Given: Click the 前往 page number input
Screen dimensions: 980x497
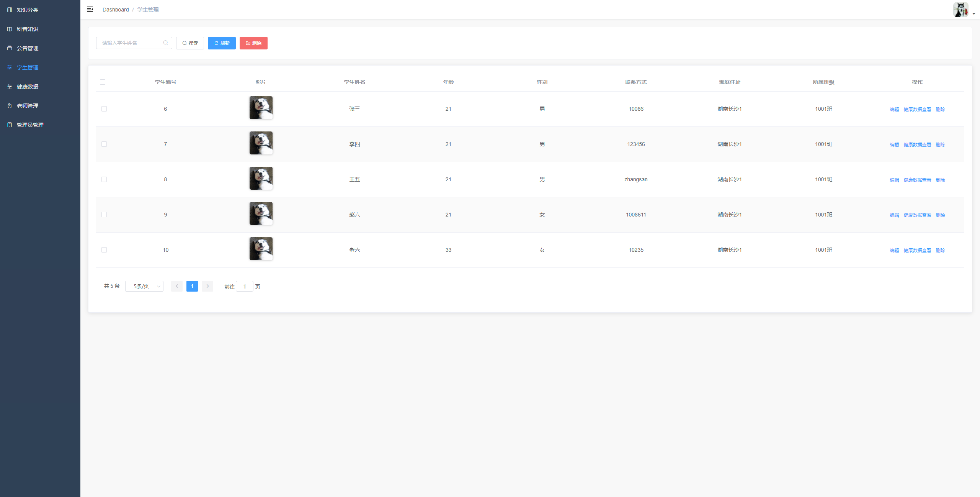Looking at the screenshot, I should pos(245,286).
